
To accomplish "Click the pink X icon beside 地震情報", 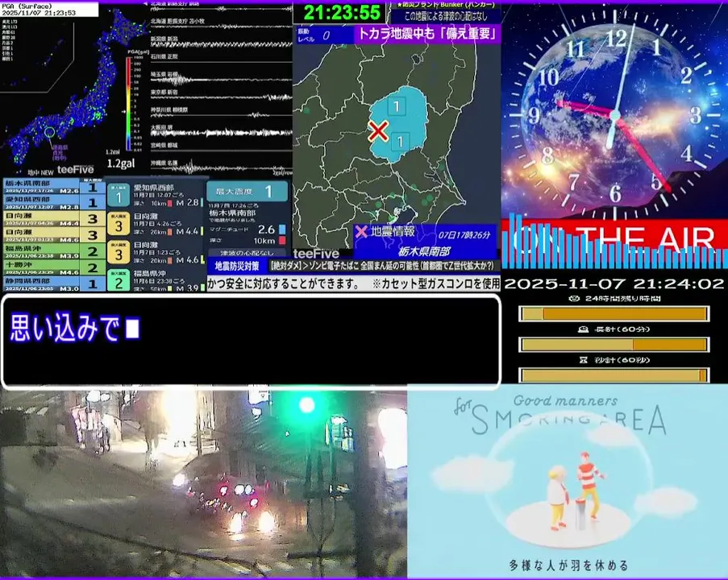I will 361,231.
